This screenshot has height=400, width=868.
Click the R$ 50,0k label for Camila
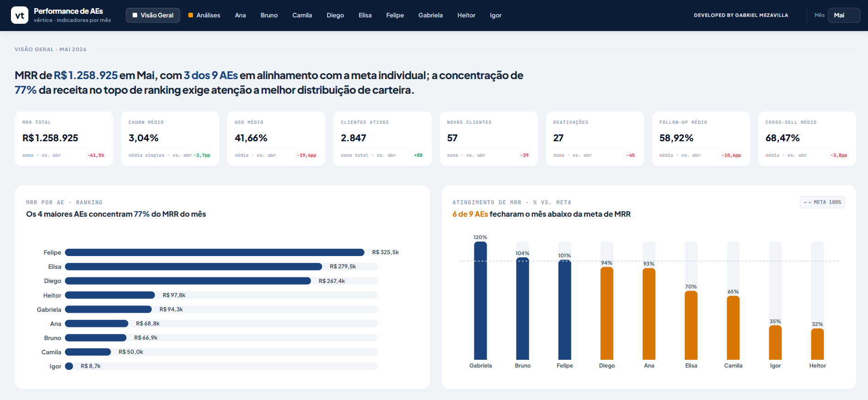131,352
